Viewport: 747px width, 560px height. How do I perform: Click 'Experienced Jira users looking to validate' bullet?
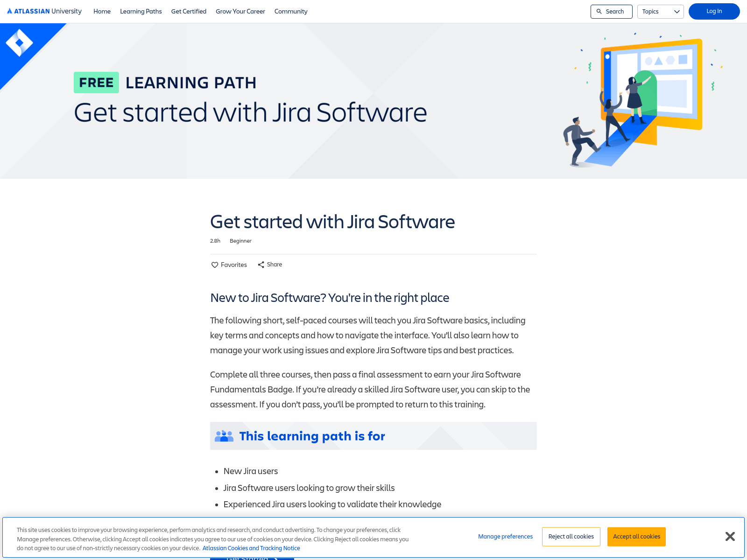[332, 504]
